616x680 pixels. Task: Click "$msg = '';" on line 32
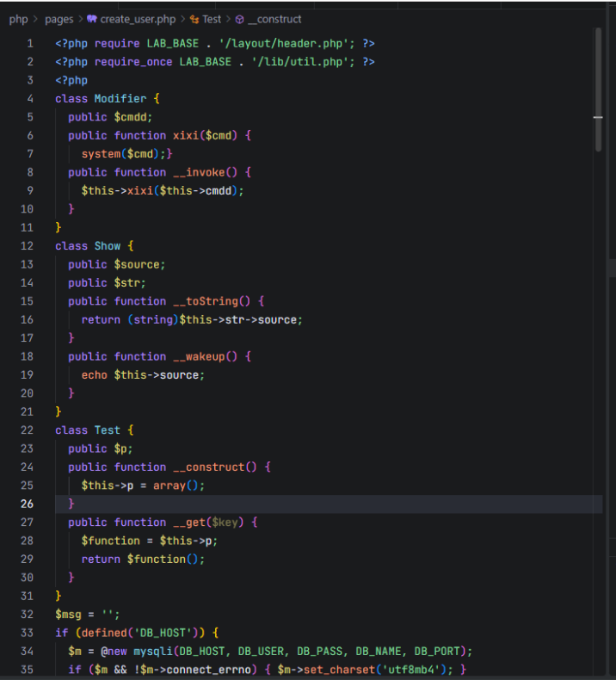point(87,615)
